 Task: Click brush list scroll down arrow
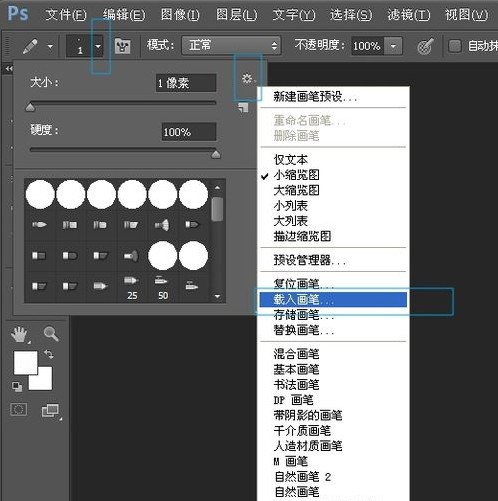point(217,296)
